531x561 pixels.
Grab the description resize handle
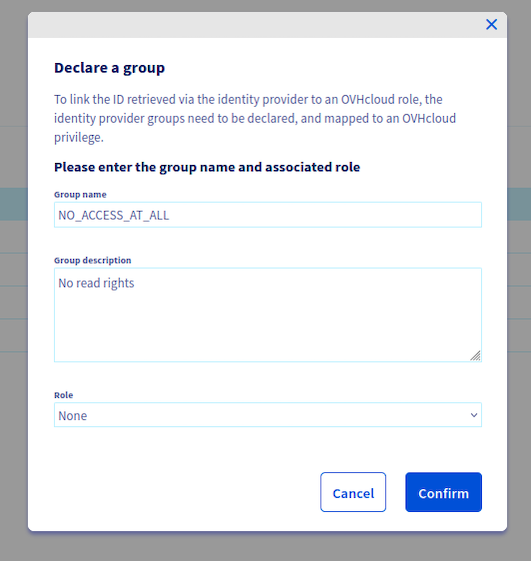click(475, 356)
